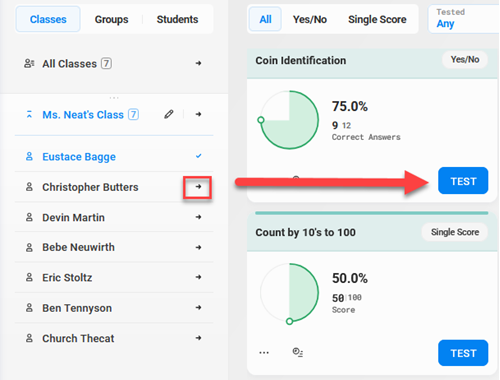Click arrow next to Ms. Neat's Class

click(x=198, y=114)
